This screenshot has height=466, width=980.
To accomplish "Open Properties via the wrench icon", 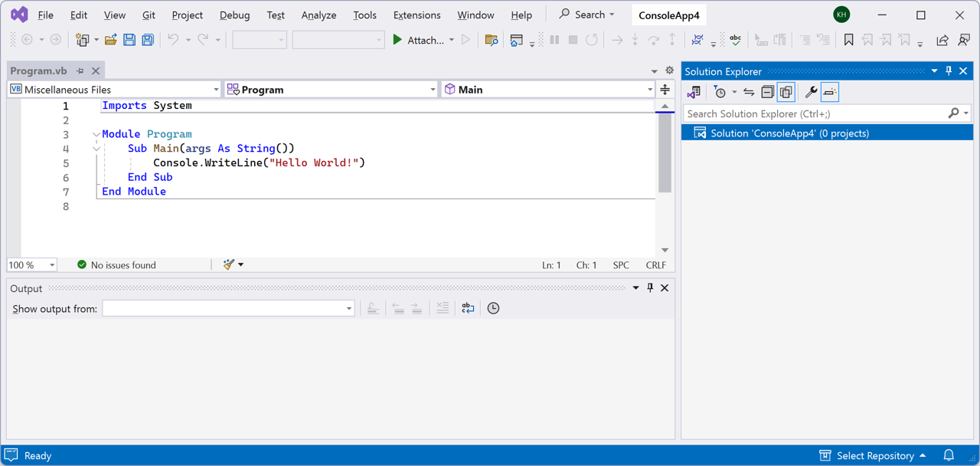I will (811, 92).
